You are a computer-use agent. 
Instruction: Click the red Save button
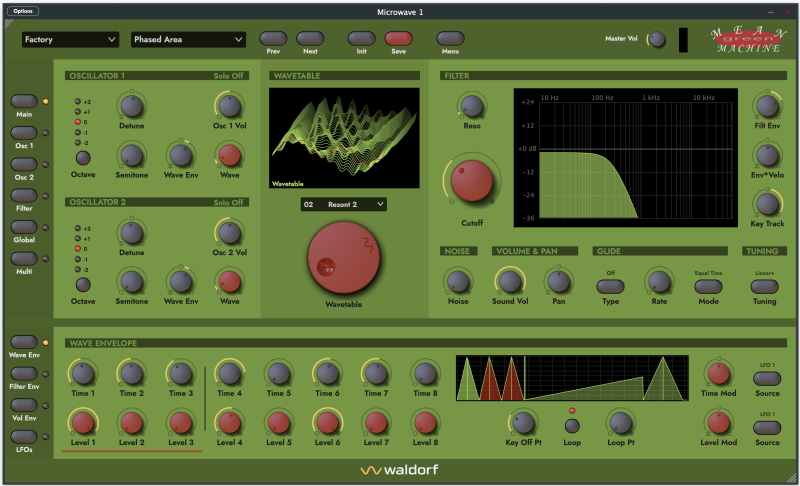(398, 38)
